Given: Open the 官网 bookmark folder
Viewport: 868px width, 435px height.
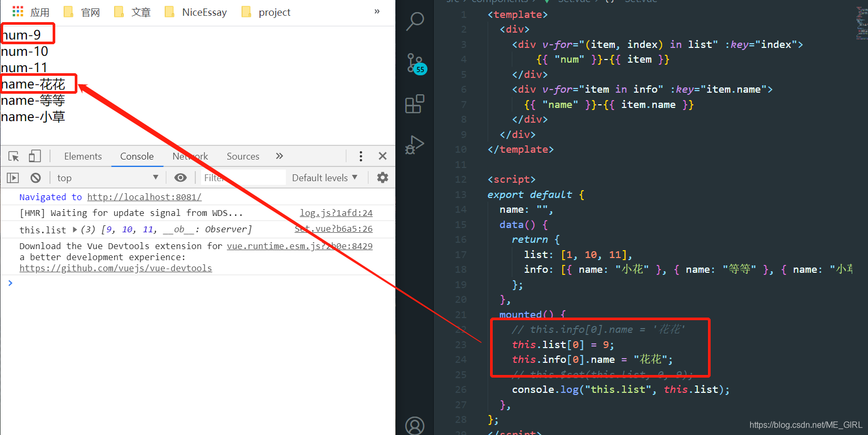Looking at the screenshot, I should 82,12.
